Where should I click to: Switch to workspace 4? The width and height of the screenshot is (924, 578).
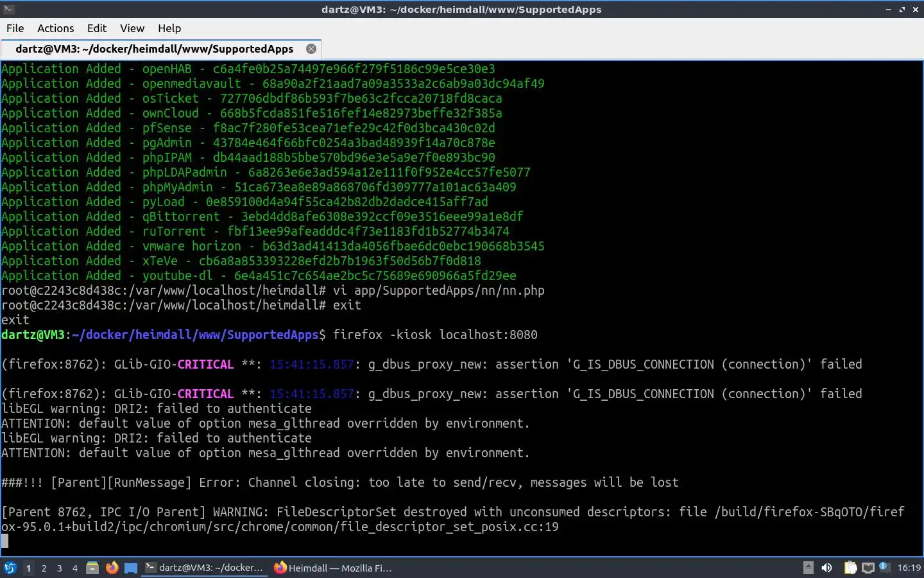75,568
